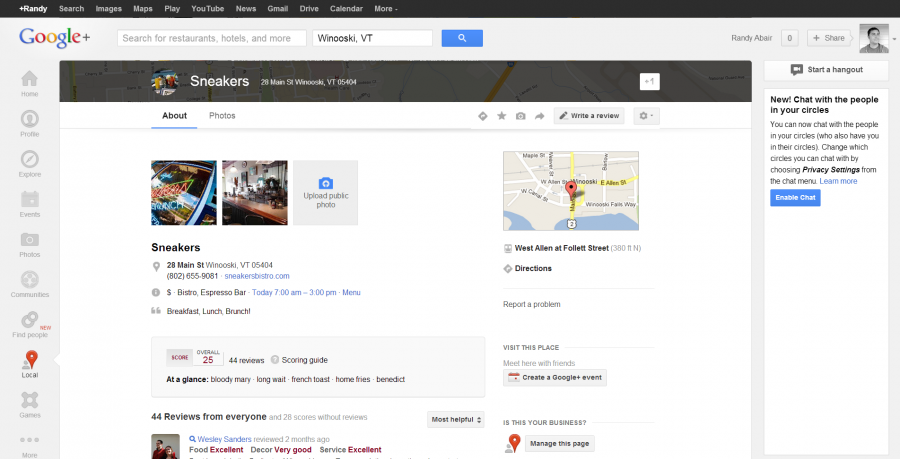Open account dropdown arrow beside profile photo
The width and height of the screenshot is (900, 459).
[x=894, y=39]
